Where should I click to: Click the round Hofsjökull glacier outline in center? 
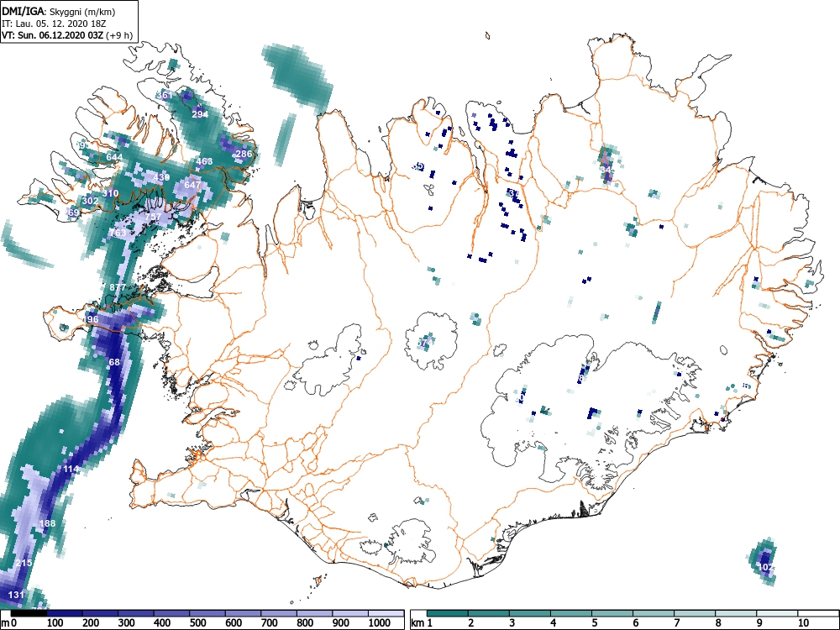431,341
